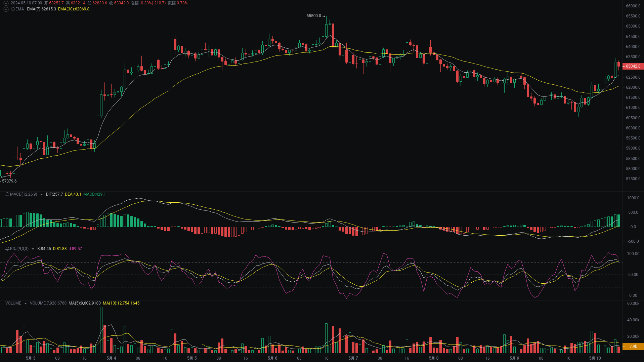
Task: Open the MACD parameters dropdown arrow
Action: pos(41,194)
